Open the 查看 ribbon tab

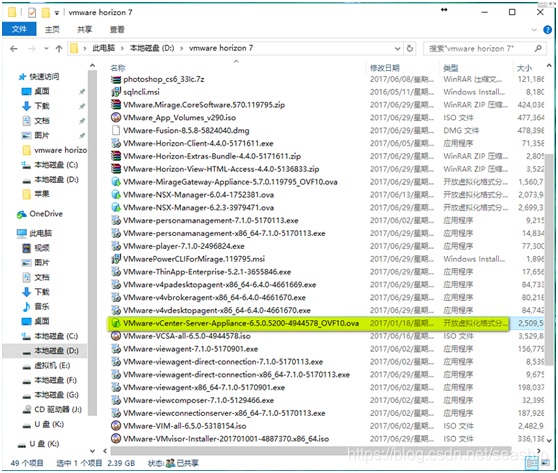click(117, 30)
